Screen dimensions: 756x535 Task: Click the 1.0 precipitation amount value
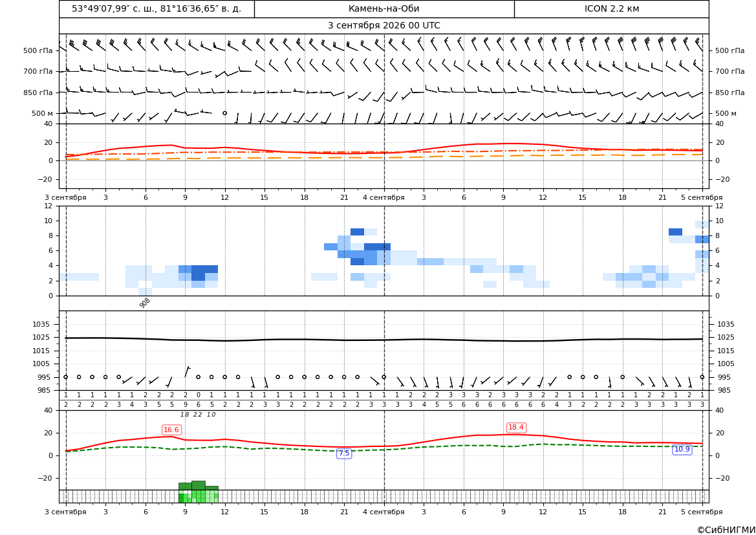click(x=211, y=415)
